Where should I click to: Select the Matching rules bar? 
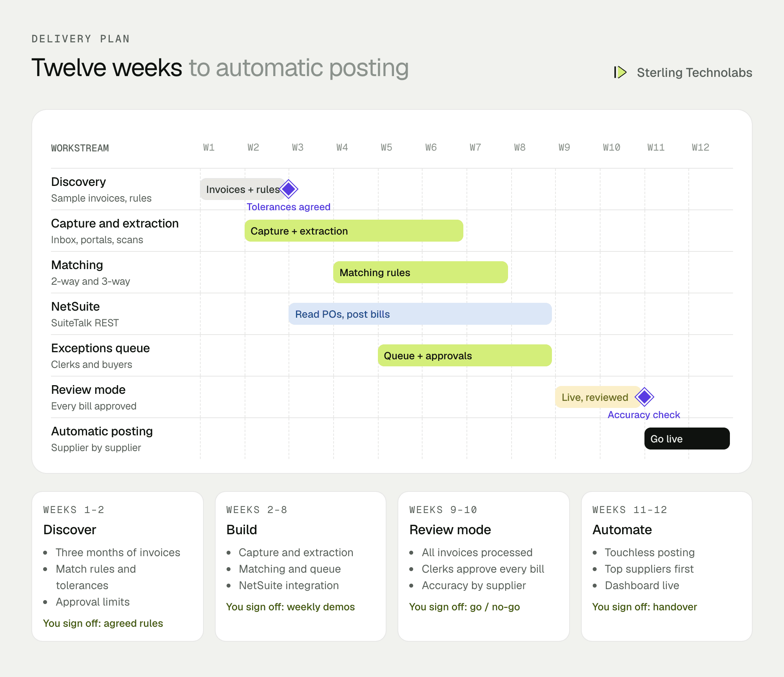pyautogui.click(x=421, y=272)
